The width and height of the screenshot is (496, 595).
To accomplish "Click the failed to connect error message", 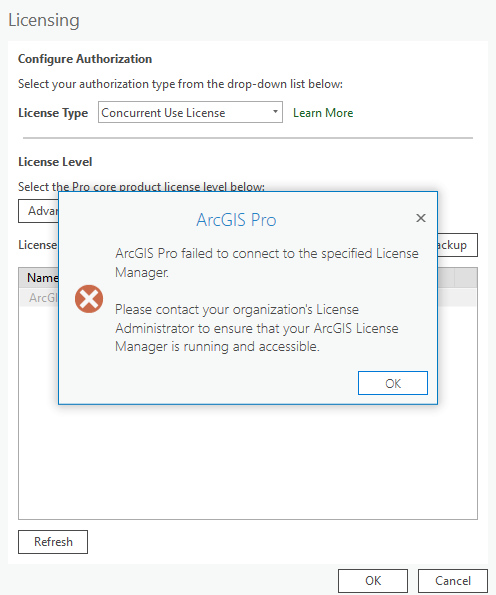I will coord(267,263).
